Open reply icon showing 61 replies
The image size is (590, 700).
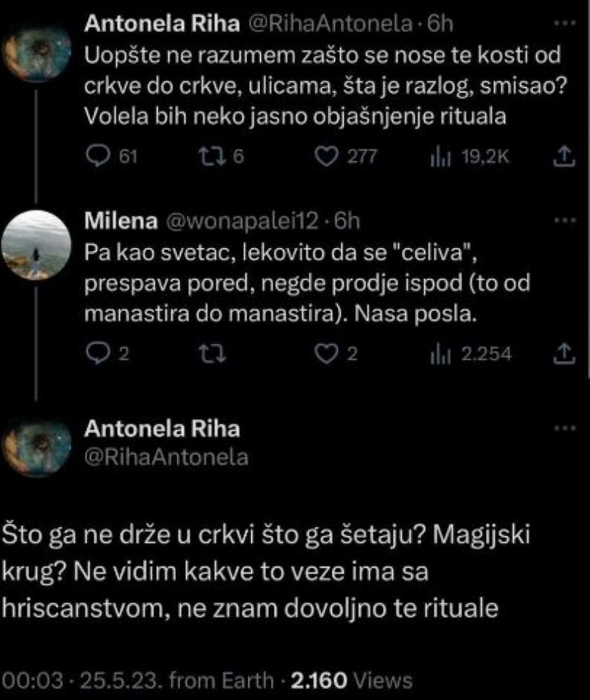tap(100, 156)
